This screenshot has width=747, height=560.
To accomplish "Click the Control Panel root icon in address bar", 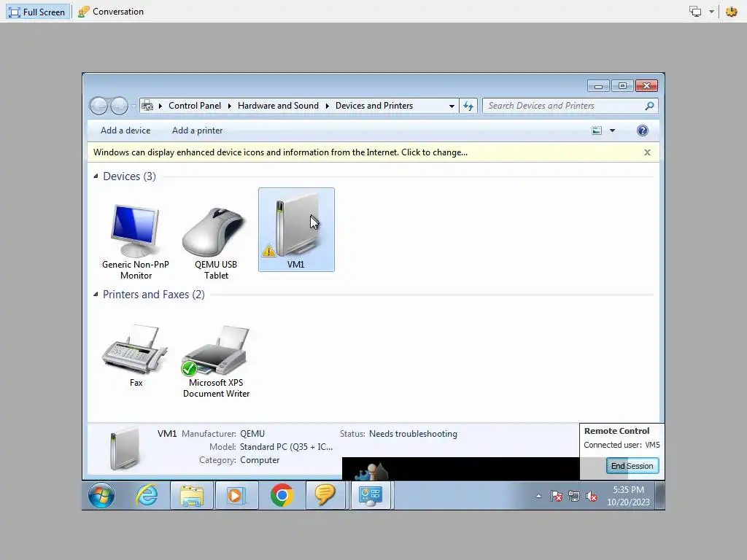I will 147,106.
